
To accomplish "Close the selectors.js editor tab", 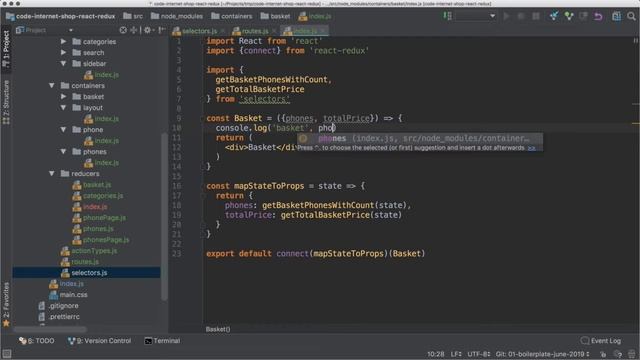I will pyautogui.click(x=223, y=31).
